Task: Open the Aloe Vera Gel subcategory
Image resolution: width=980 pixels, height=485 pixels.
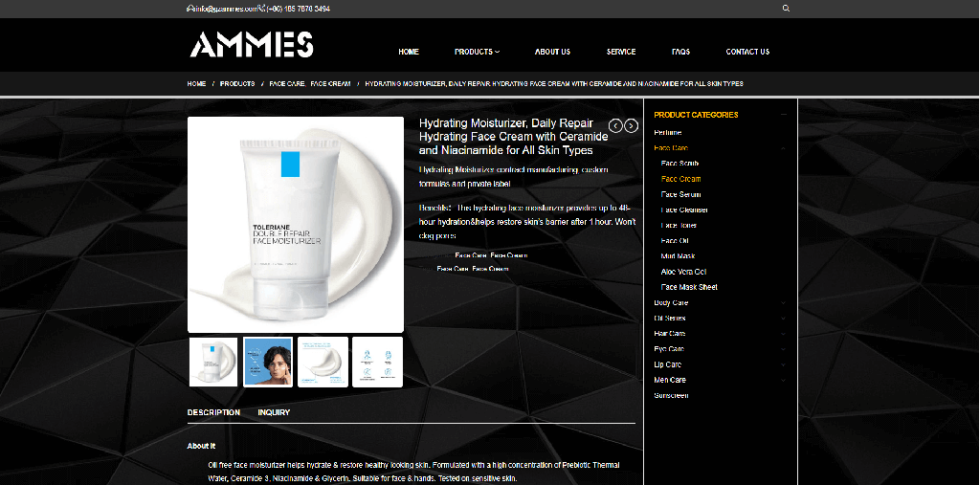Action: (683, 272)
